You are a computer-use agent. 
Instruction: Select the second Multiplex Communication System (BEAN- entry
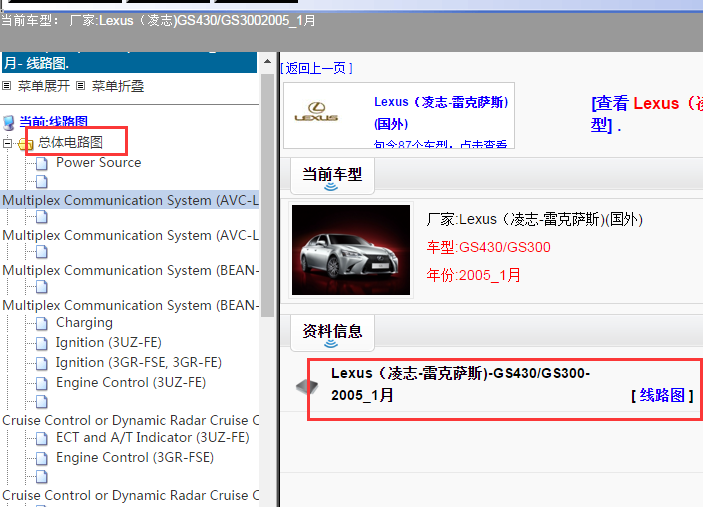[130, 305]
